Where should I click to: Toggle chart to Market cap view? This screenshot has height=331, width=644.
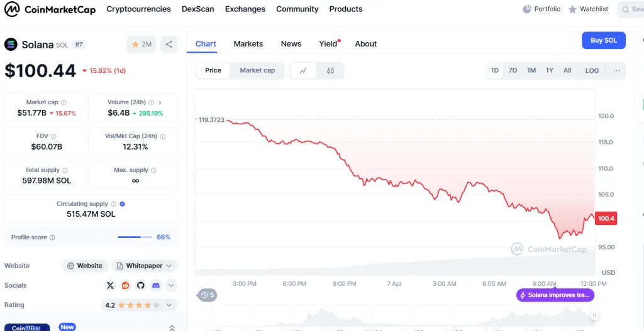[x=257, y=70]
